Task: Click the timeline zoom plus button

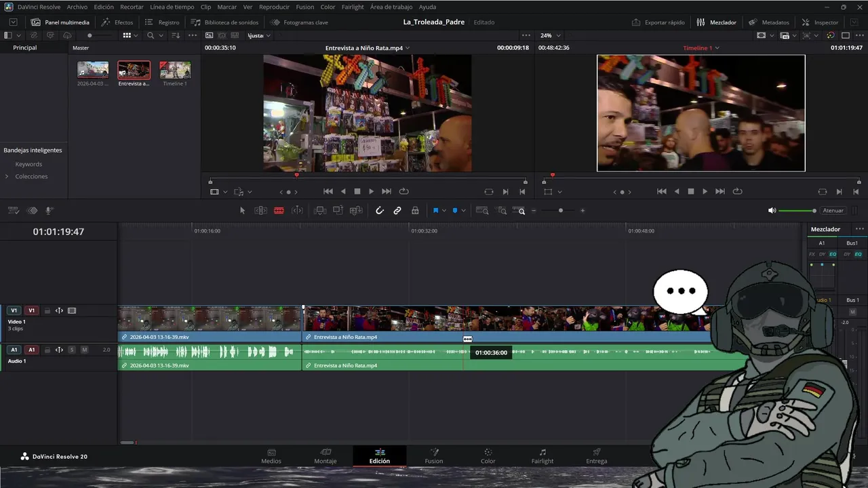Action: click(x=583, y=211)
